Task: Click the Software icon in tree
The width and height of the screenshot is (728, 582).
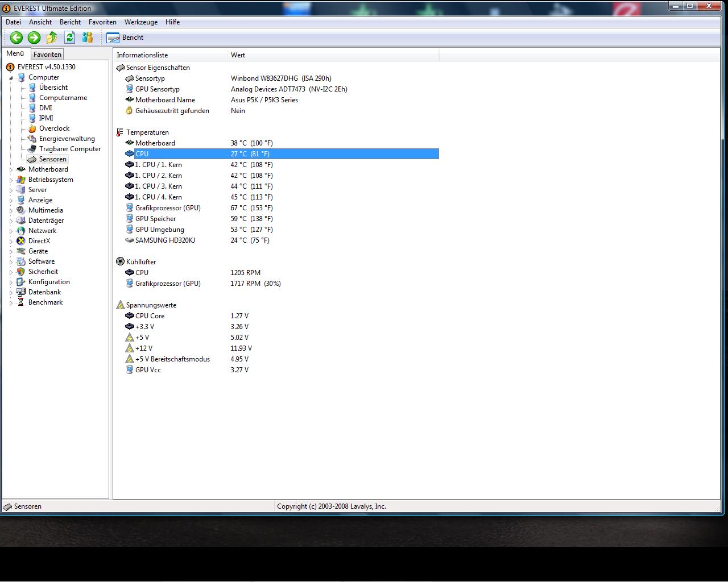Action: (21, 261)
